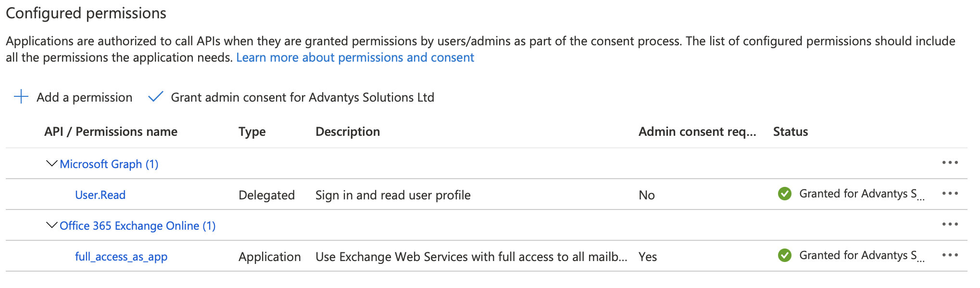The width and height of the screenshot is (980, 288).
Task: Click the green granted check icon for User.Read
Action: click(785, 194)
